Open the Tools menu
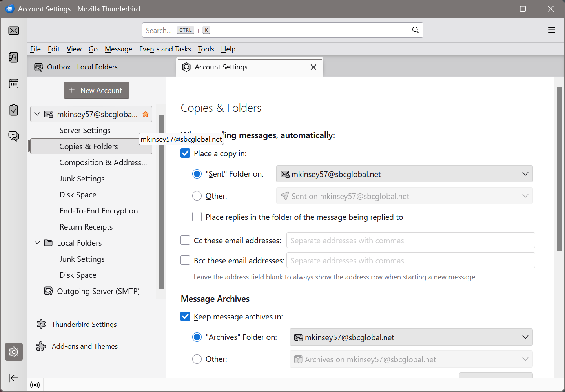This screenshot has width=565, height=392. click(206, 49)
